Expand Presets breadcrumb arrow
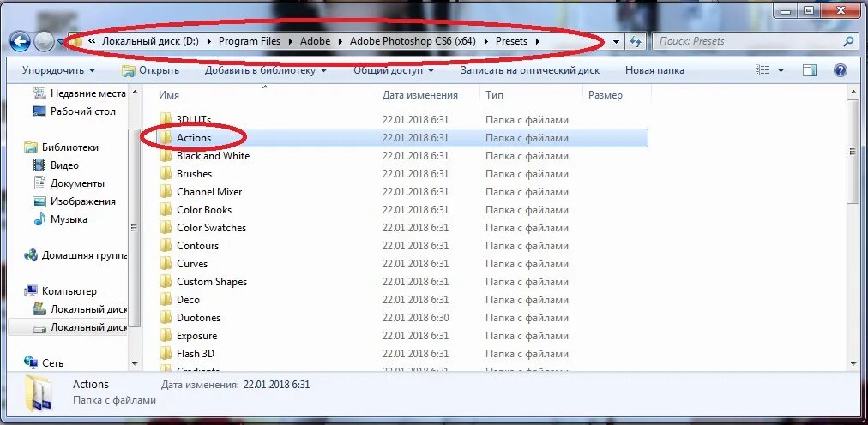The height and width of the screenshot is (425, 868). pos(536,41)
